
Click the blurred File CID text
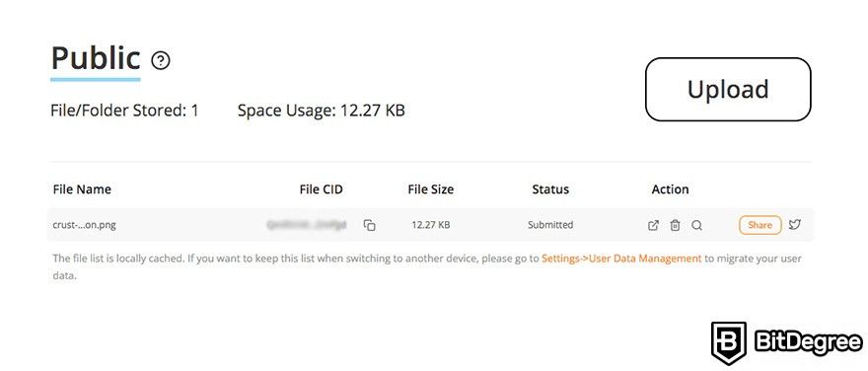click(x=307, y=224)
